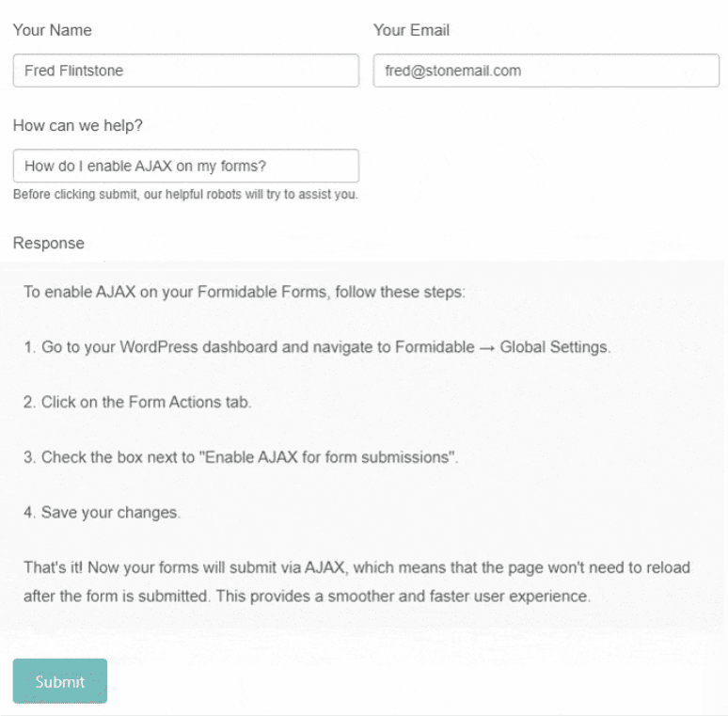Click step 2 about the Form Actions tab
Image resolution: width=728 pixels, height=716 pixels.
point(137,402)
